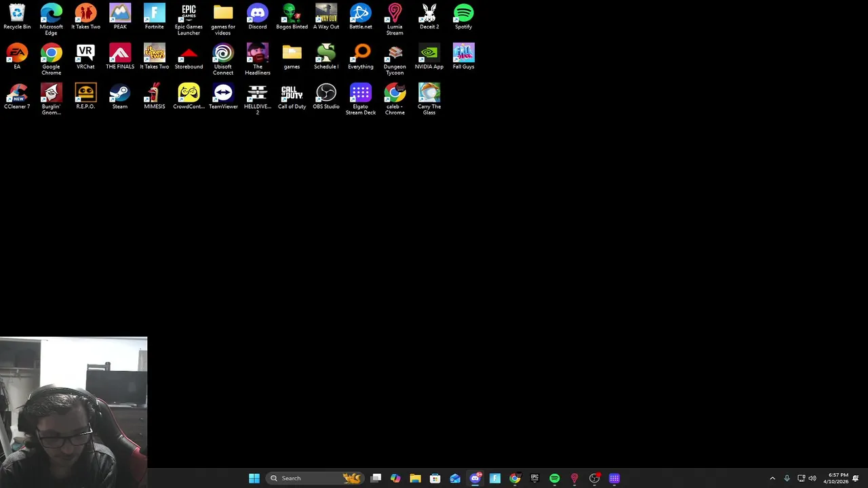Select the Bogos Binted game icon
868x488 pixels.
click(x=292, y=17)
